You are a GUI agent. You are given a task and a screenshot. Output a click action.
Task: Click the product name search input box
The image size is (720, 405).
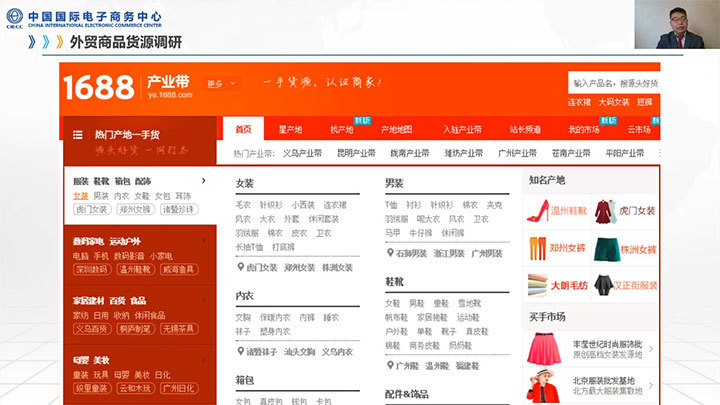pyautogui.click(x=614, y=83)
